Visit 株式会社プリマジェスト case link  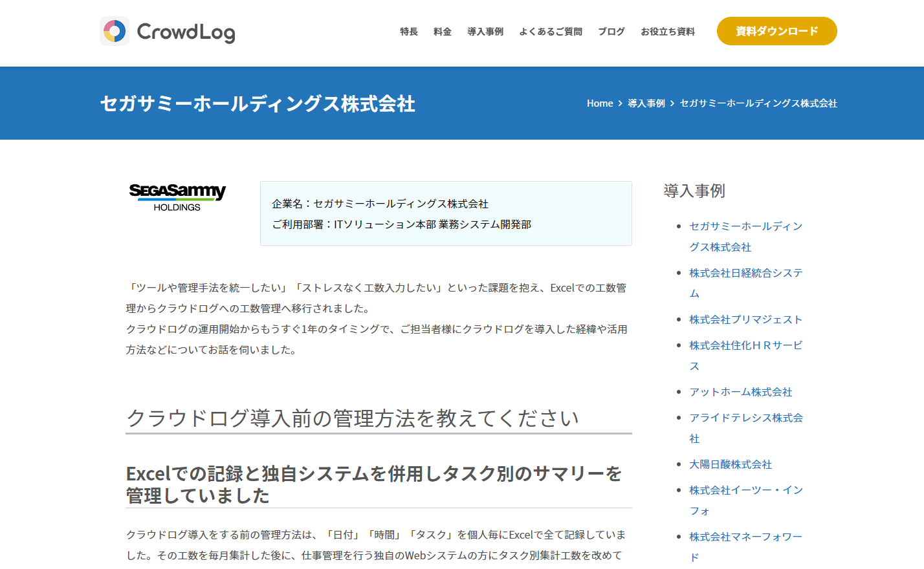point(745,319)
